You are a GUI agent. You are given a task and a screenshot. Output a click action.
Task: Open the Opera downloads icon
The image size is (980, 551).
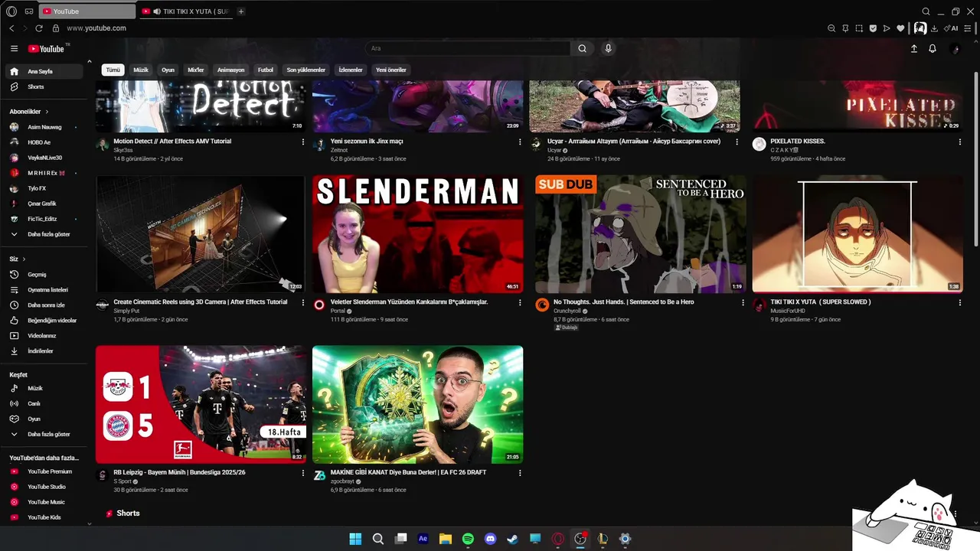[x=934, y=28]
